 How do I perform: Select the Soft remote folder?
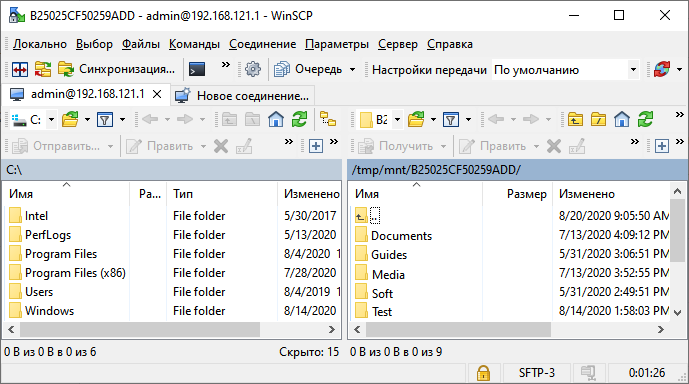click(x=382, y=293)
